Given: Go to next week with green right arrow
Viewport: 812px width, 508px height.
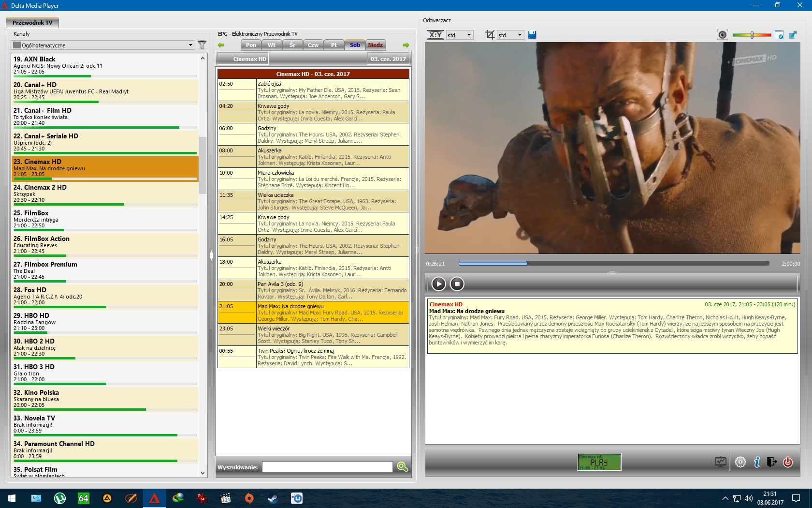Looking at the screenshot, I should [406, 45].
